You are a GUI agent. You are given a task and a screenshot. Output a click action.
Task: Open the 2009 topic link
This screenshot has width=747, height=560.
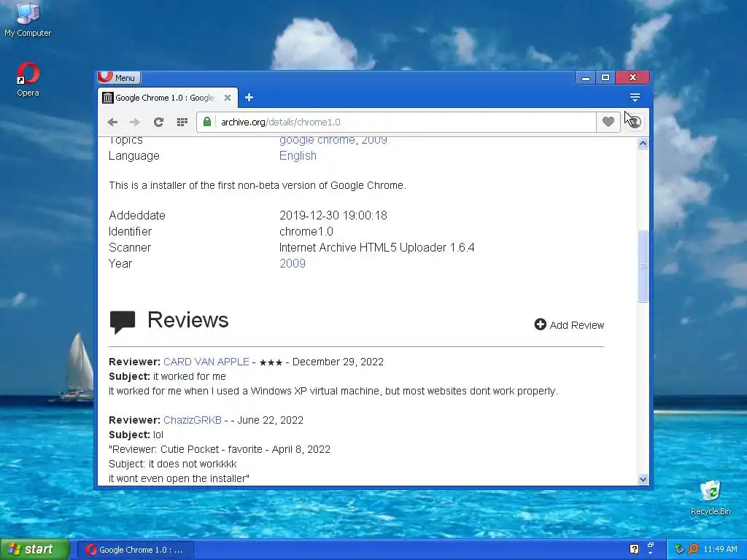coord(374,140)
